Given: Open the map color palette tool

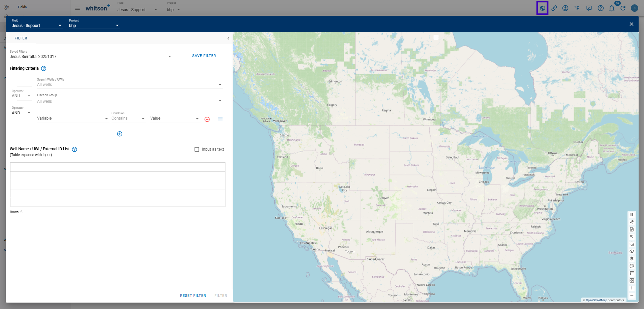Looking at the screenshot, I should (x=632, y=266).
